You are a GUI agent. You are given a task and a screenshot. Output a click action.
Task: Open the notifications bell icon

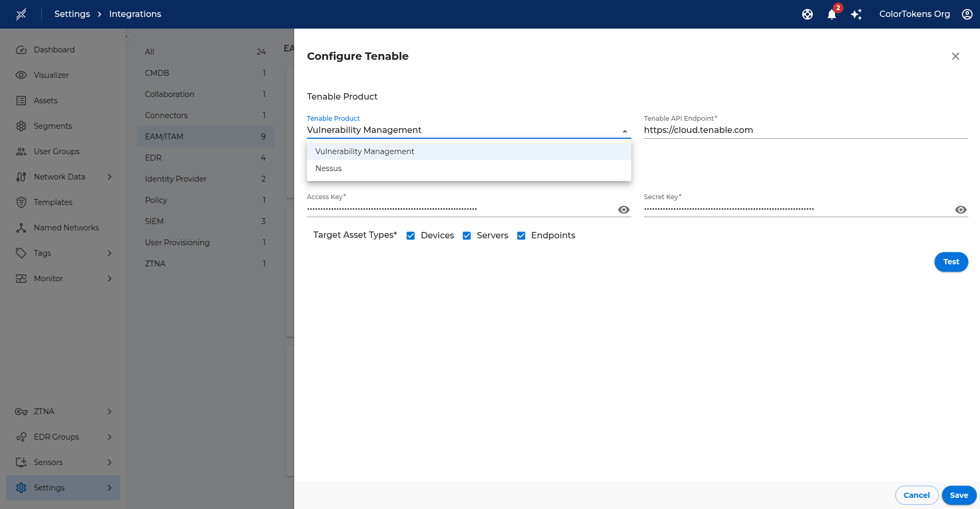click(x=831, y=14)
